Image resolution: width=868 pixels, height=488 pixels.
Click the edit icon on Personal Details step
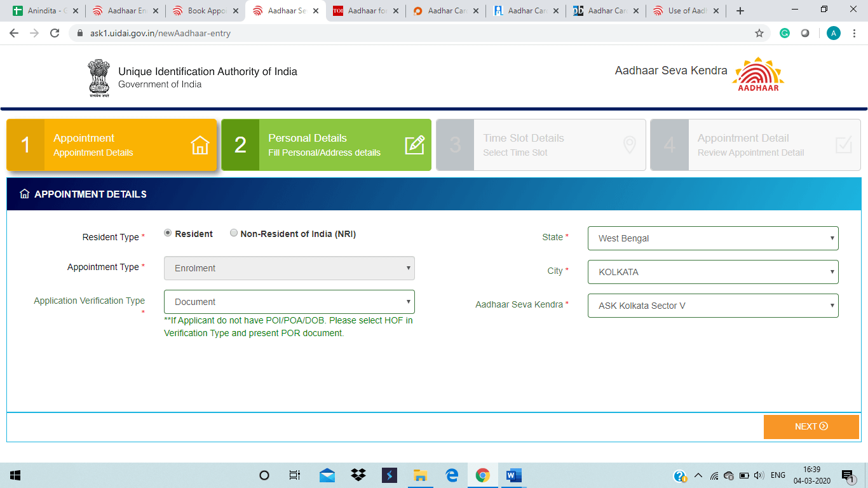[414, 146]
